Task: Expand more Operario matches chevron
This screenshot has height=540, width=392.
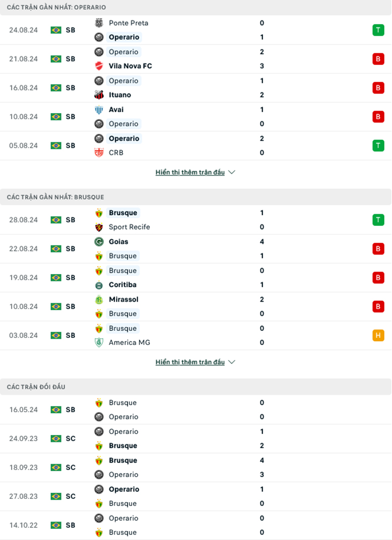Action: [232, 172]
